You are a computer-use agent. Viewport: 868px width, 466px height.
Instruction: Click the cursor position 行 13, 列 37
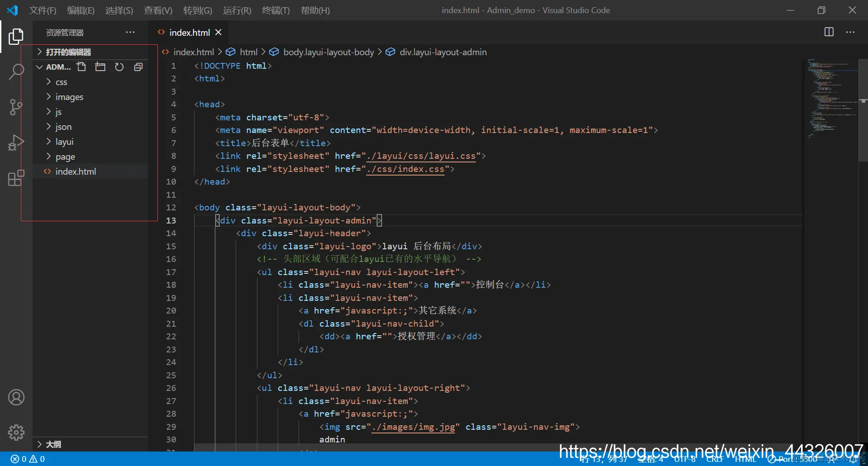604,459
